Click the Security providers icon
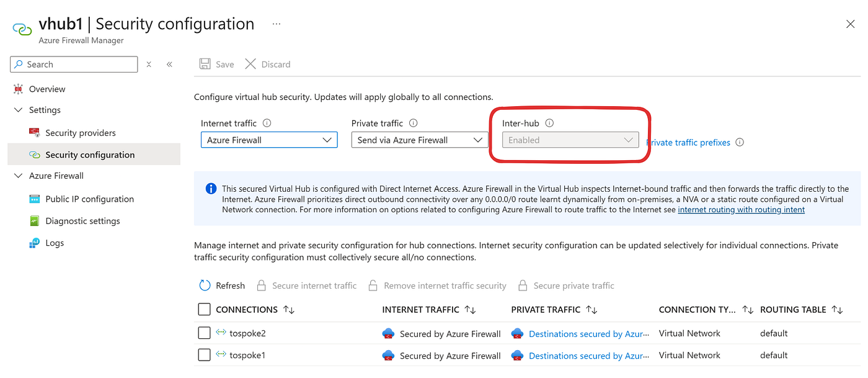Viewport: 868px width, 378px height. pos(34,132)
